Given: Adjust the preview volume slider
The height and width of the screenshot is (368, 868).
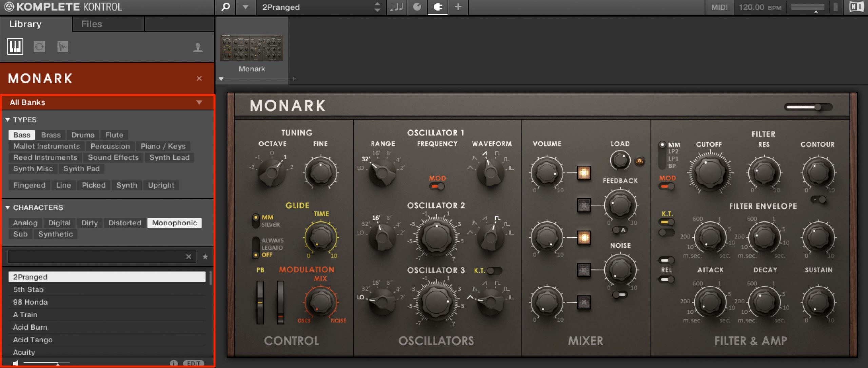Looking at the screenshot, I should 46,363.
